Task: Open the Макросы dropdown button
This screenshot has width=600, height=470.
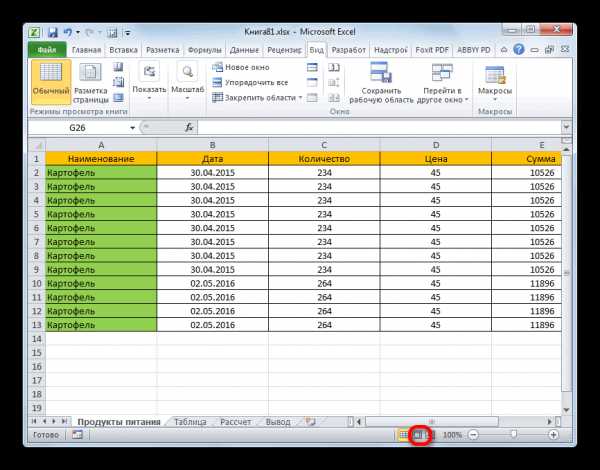Action: 495,82
